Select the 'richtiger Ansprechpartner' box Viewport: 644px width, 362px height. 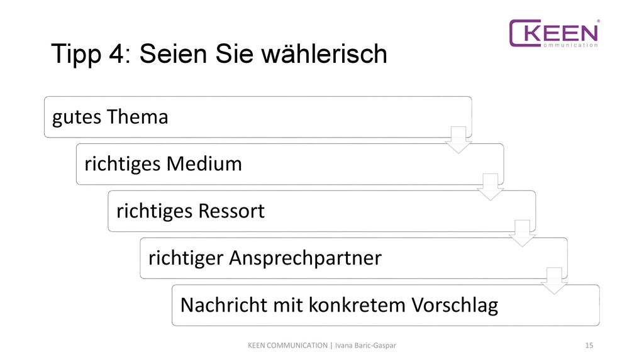(x=354, y=258)
